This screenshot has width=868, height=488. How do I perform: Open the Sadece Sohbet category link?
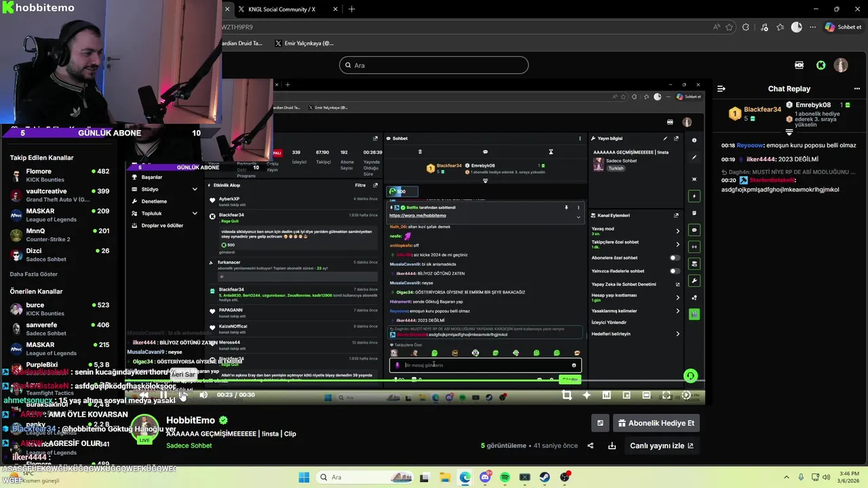pos(189,445)
